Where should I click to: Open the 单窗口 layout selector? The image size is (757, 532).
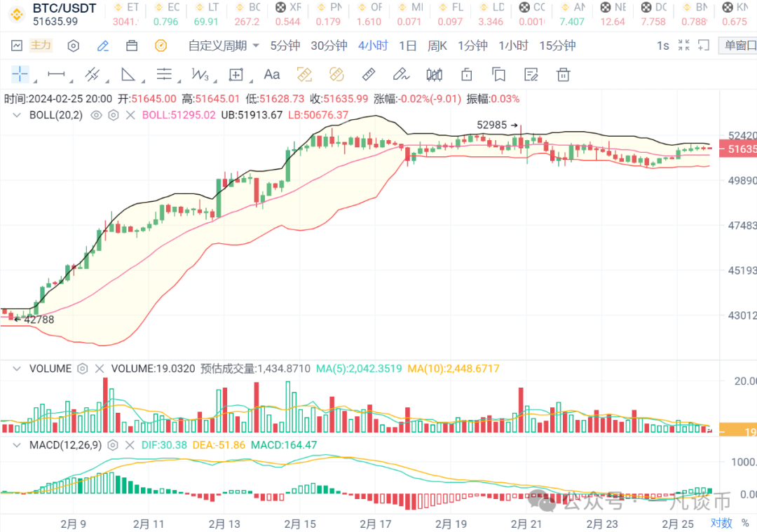pyautogui.click(x=738, y=46)
